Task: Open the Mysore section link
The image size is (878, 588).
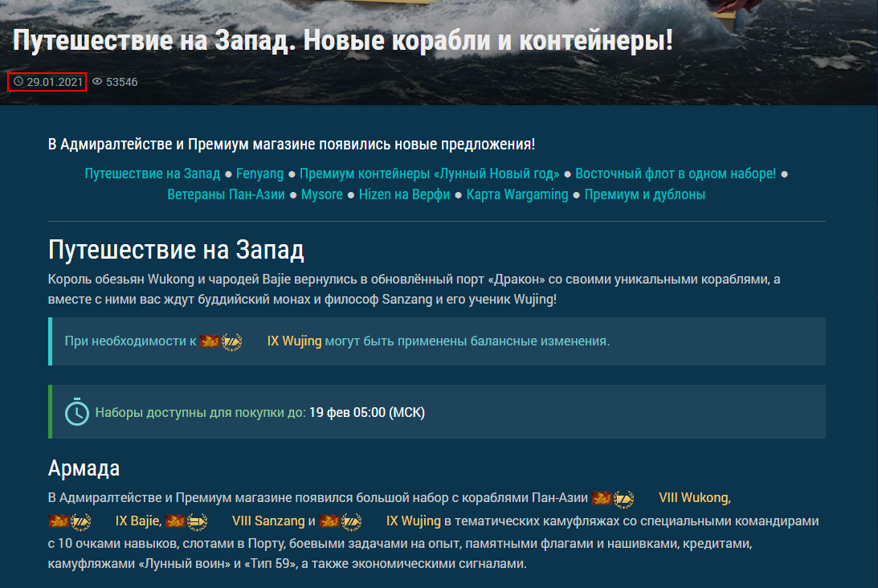Action: (322, 194)
